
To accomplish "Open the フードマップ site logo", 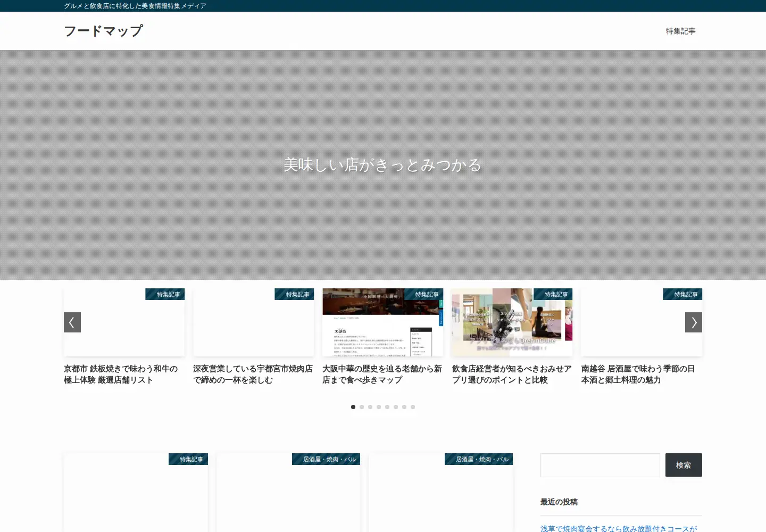I will click(103, 31).
